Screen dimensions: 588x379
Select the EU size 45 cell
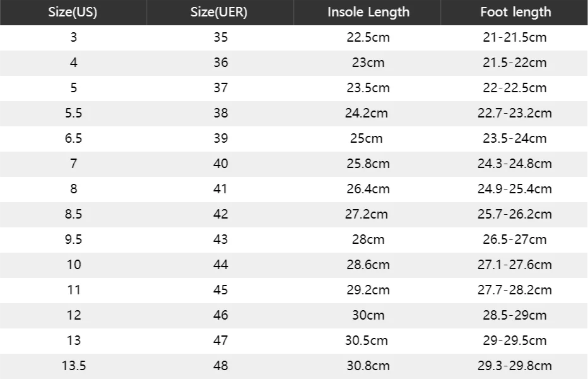coord(220,290)
